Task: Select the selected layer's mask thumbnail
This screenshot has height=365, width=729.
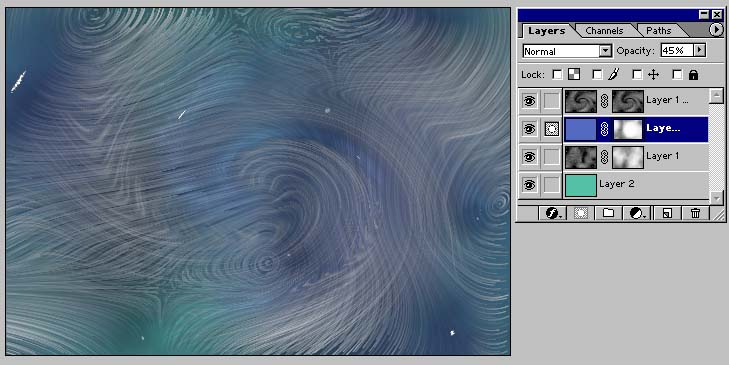Action: coord(628,129)
